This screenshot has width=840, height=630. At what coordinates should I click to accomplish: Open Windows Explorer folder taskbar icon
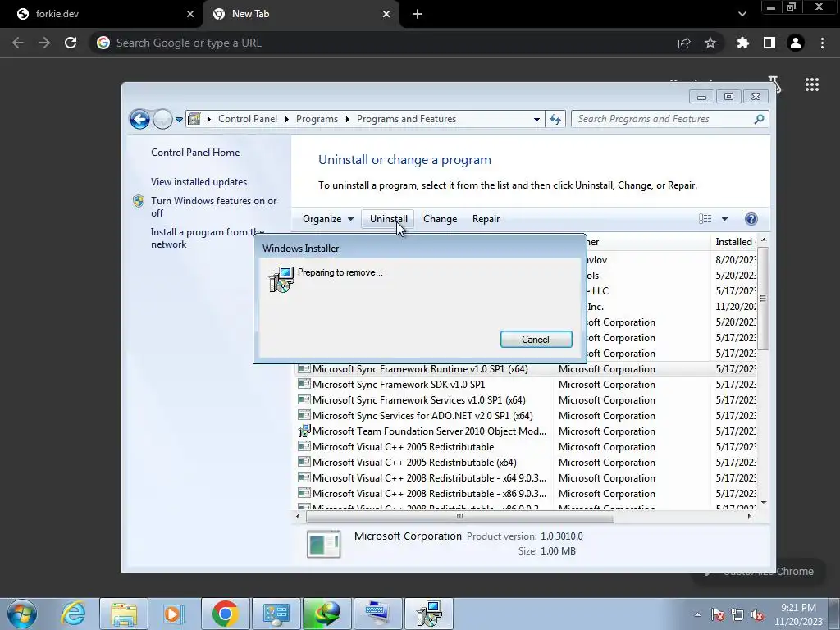click(x=124, y=614)
